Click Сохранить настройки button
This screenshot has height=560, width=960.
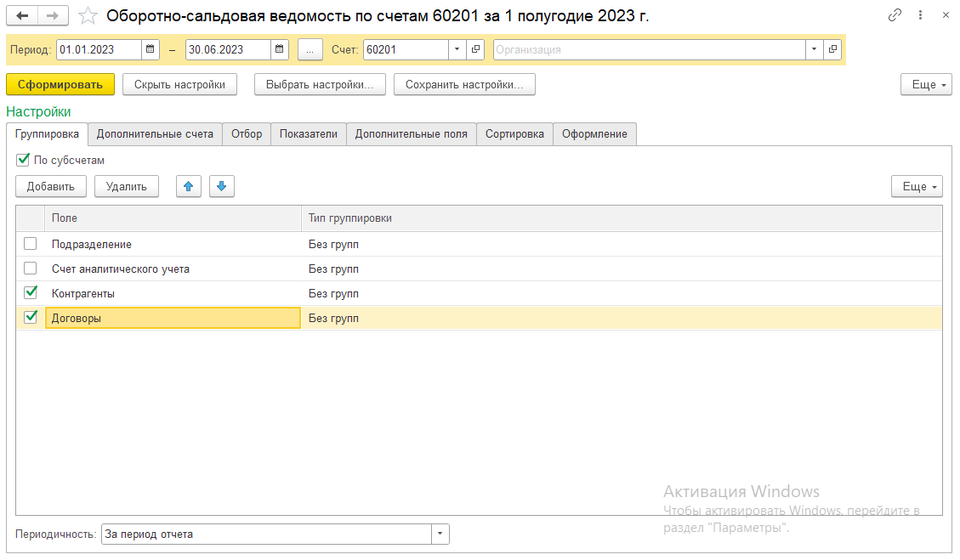pos(464,85)
